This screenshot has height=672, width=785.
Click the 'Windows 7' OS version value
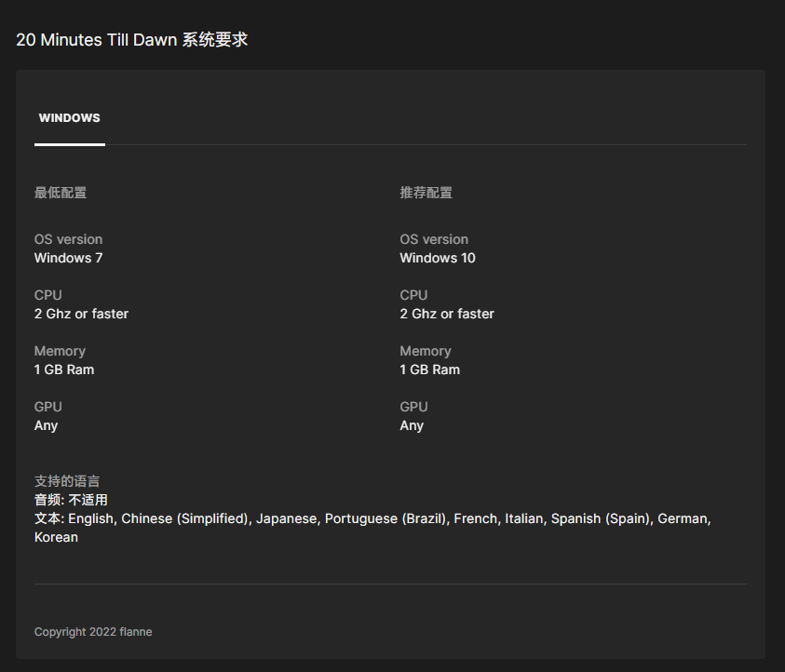pyautogui.click(x=68, y=258)
